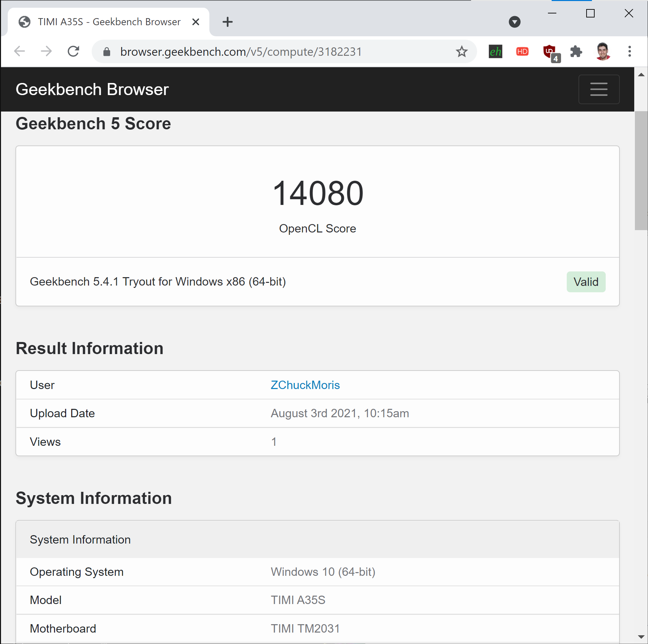Click the scrollbar down arrow
This screenshot has width=648, height=644.
pyautogui.click(x=641, y=637)
